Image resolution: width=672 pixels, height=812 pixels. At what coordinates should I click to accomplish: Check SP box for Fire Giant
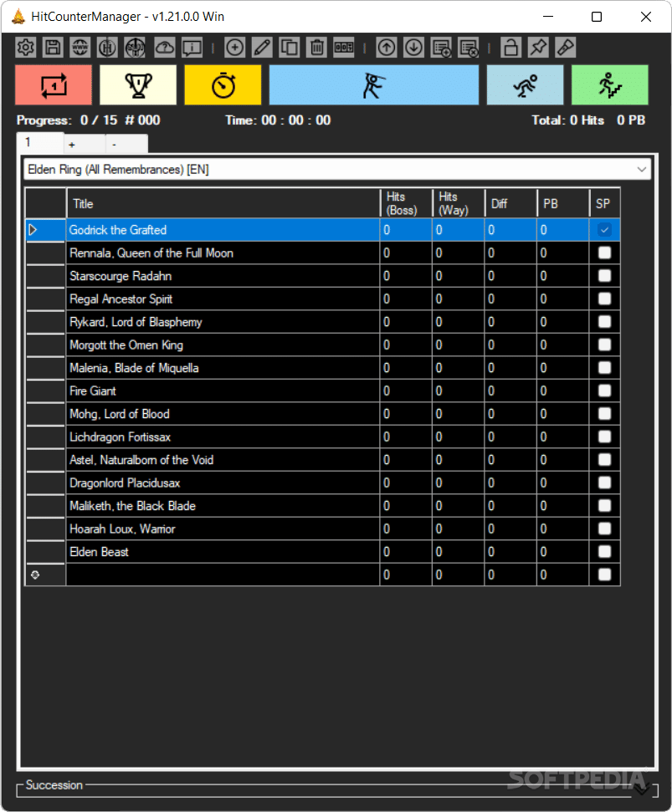[x=604, y=391]
